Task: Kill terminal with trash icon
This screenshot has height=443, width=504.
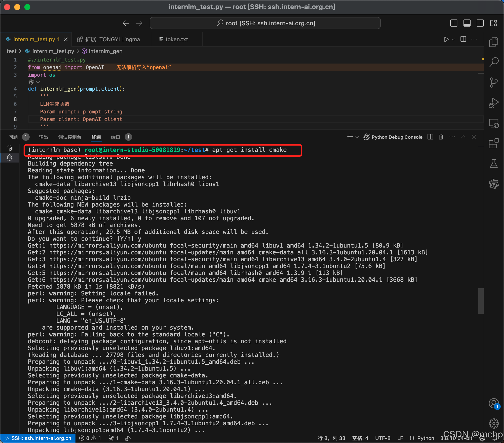Action: pyautogui.click(x=441, y=137)
